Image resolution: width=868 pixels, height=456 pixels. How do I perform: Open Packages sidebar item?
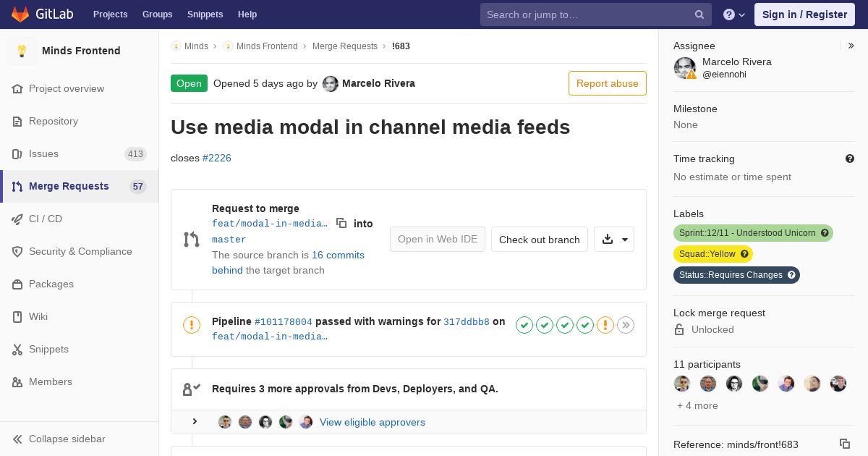79,284
